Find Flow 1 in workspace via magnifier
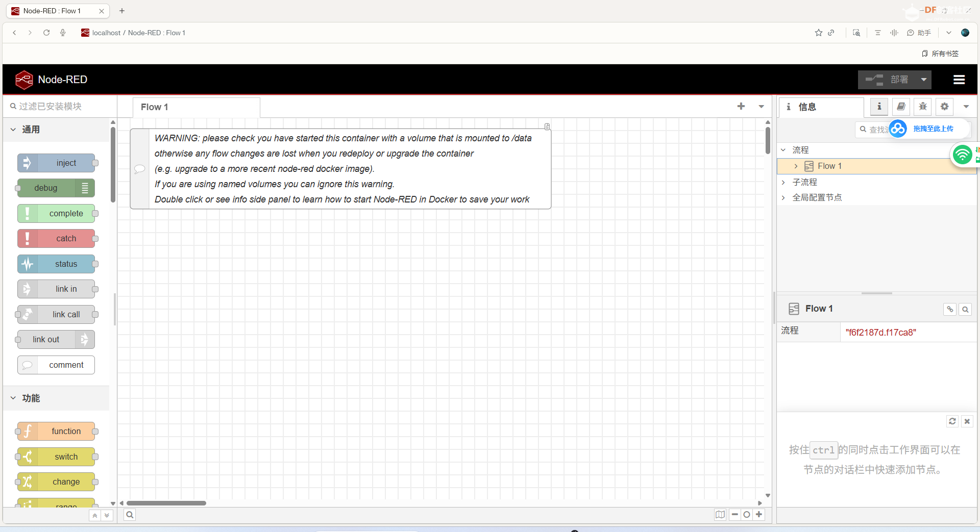The height and width of the screenshot is (532, 980). tap(965, 309)
